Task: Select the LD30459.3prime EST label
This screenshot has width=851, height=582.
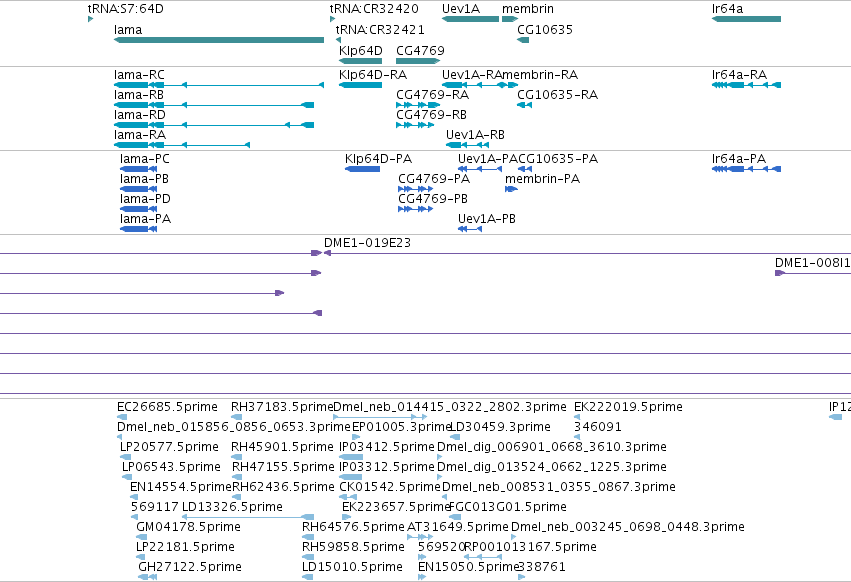Action: coord(500,427)
